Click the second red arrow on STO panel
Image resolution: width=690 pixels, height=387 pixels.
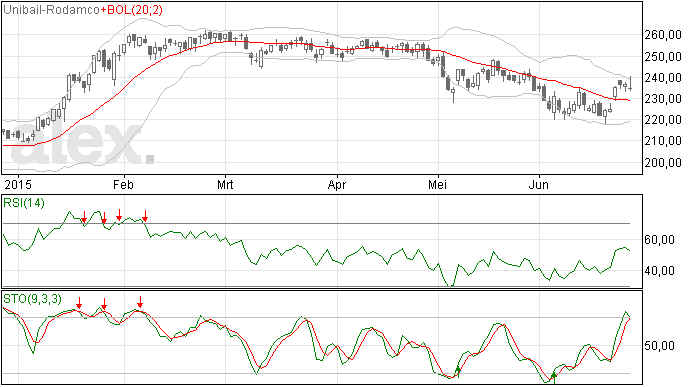coord(104,304)
